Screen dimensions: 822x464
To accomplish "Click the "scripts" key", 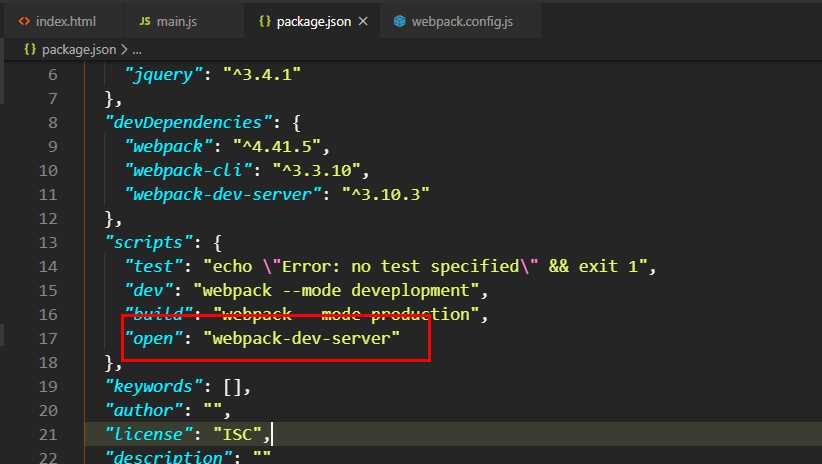I will (x=149, y=243).
